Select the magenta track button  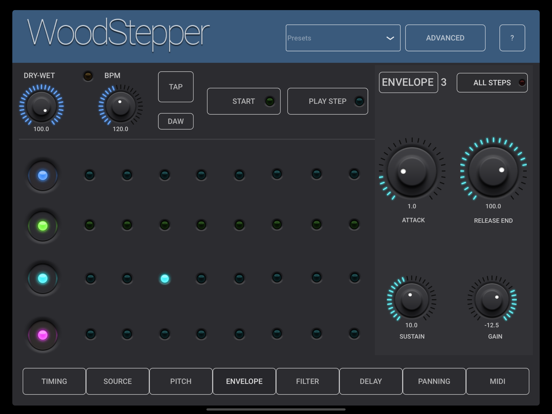click(43, 335)
